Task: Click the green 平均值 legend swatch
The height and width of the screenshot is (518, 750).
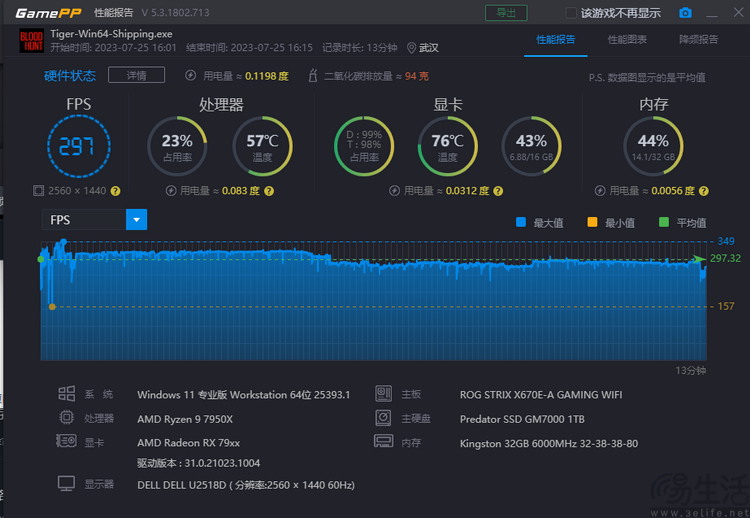Action: [663, 222]
